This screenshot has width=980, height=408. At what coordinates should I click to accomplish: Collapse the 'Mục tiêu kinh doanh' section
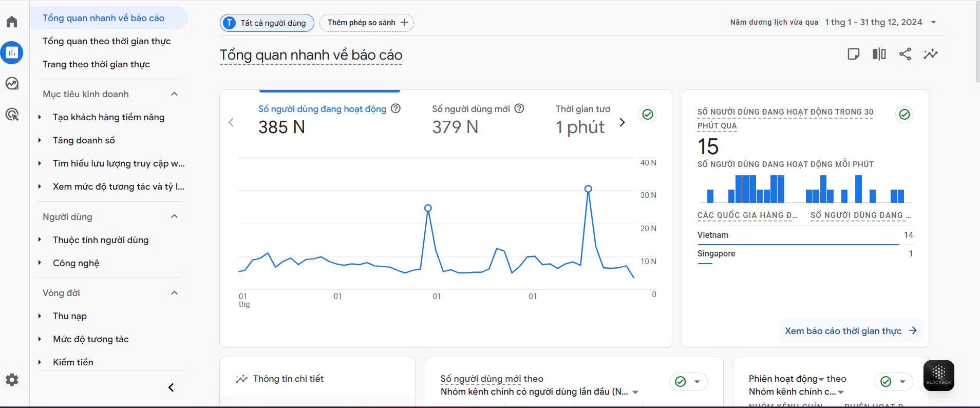(x=174, y=94)
